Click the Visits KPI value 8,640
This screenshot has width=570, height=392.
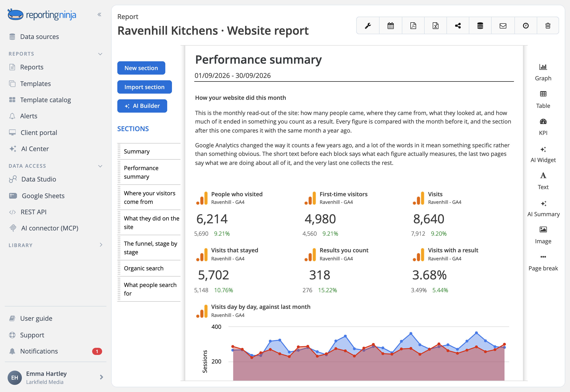click(429, 219)
